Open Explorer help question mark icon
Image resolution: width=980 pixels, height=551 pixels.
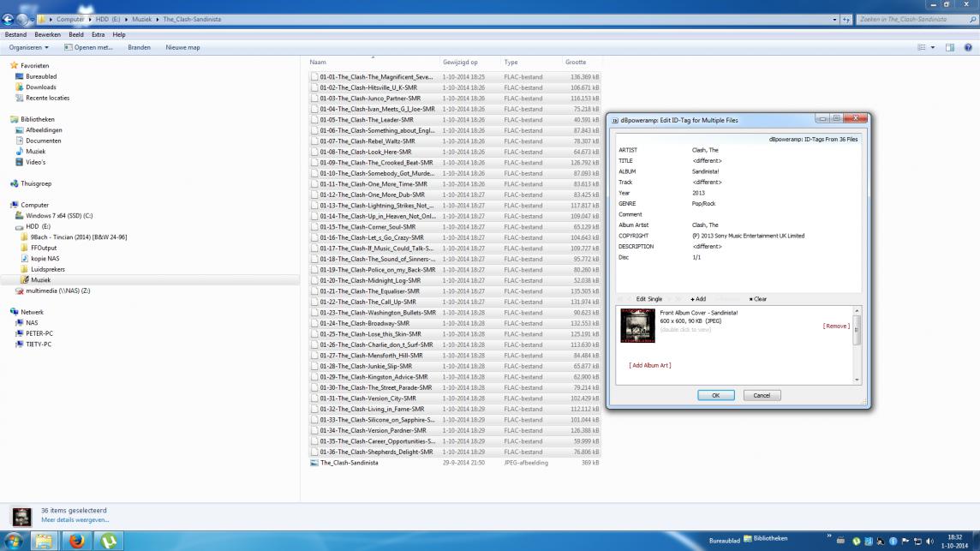tap(968, 48)
